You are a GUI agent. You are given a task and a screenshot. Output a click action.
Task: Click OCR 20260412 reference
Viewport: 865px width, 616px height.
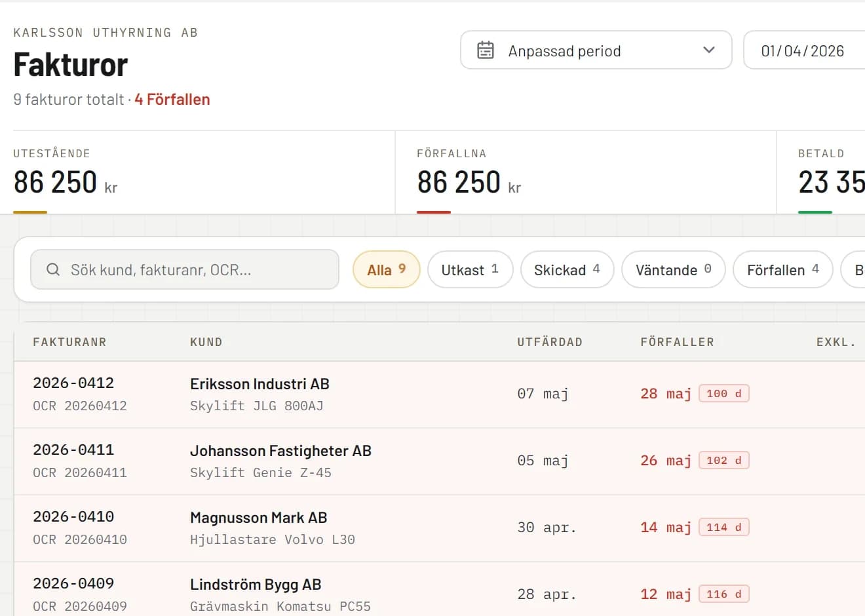[x=80, y=406]
